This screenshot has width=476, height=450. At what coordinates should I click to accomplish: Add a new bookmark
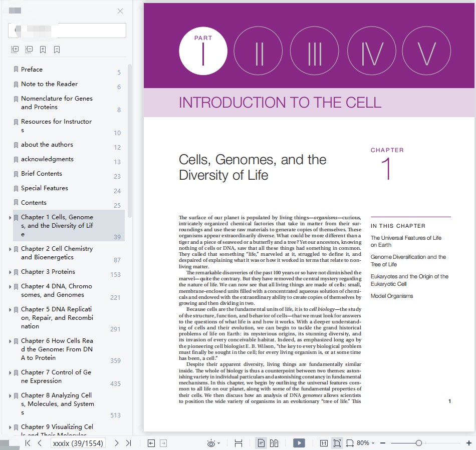(x=43, y=50)
